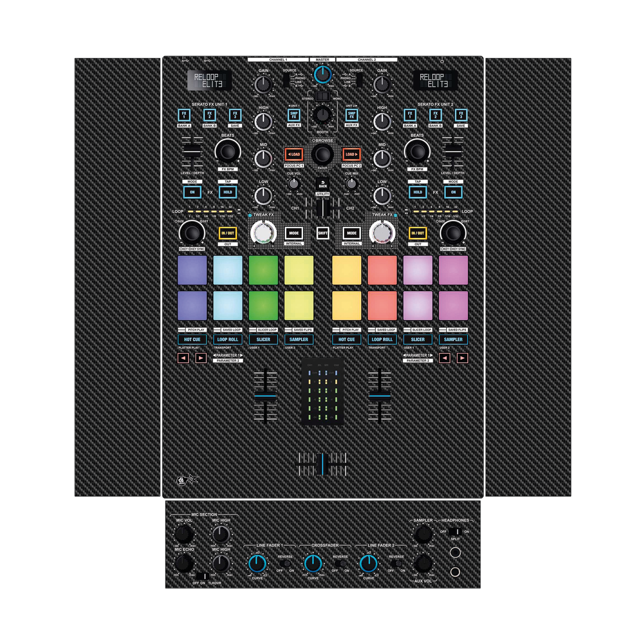
Task: Click the Channel 2 line fader
Action: pyautogui.click(x=380, y=396)
